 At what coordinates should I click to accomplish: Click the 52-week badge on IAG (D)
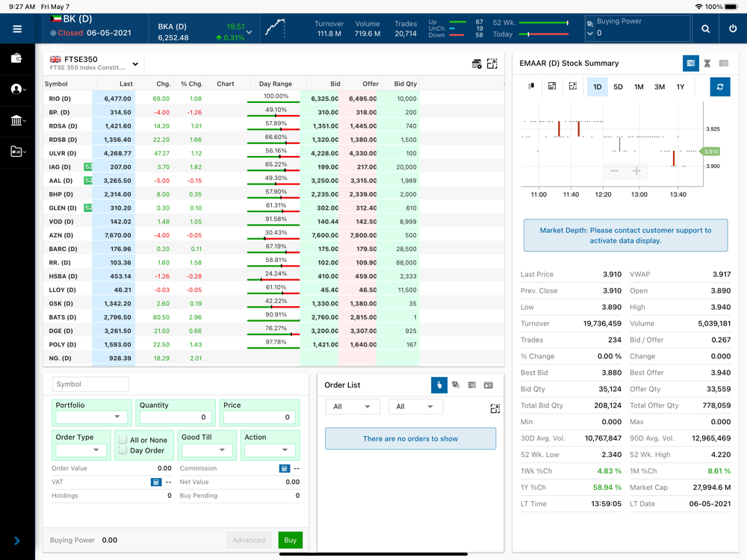[x=88, y=167]
